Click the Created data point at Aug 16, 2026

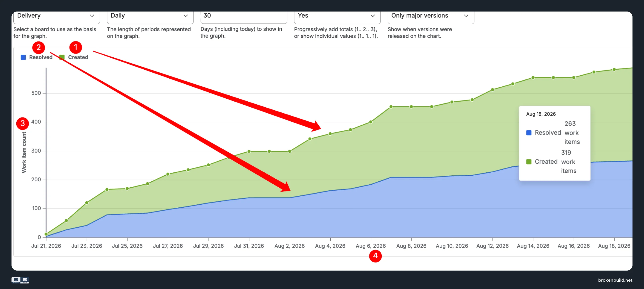[x=574, y=78]
